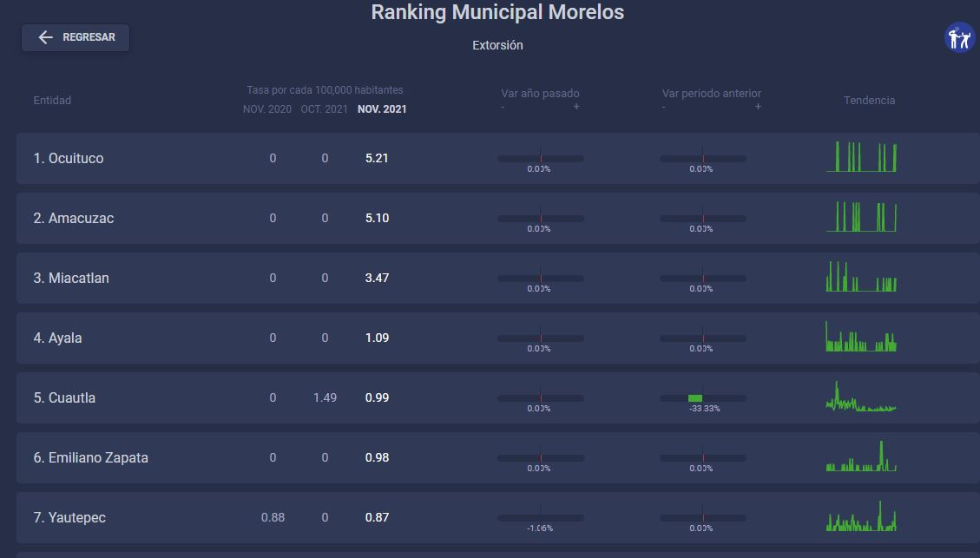Open the Yautepec trend sparkline

[x=861, y=516]
